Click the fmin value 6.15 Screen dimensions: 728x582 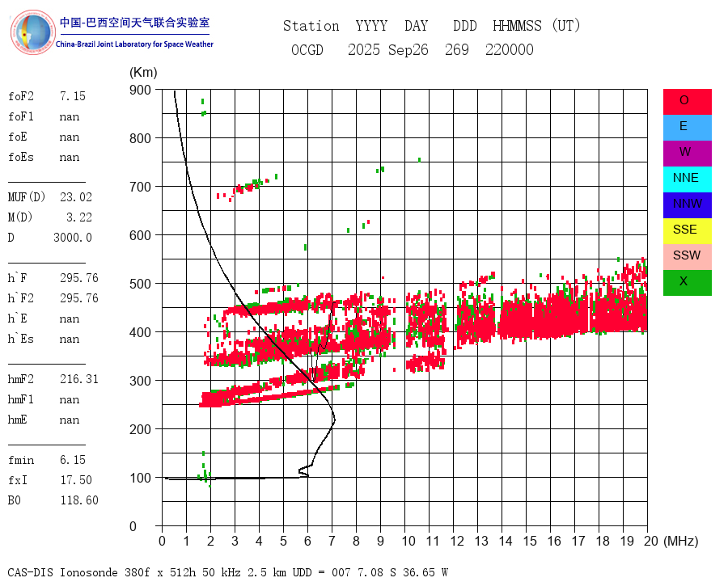pos(73,460)
